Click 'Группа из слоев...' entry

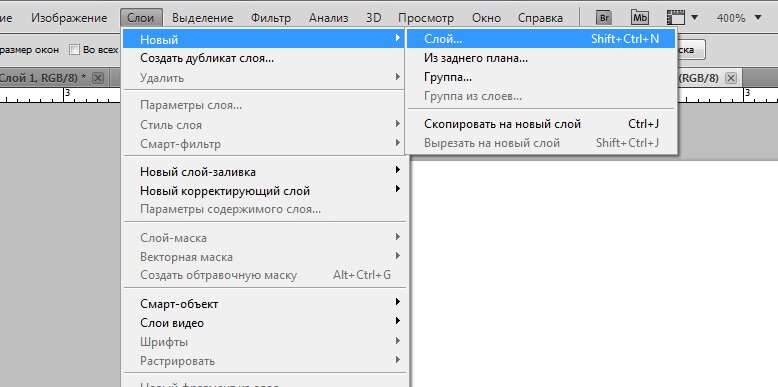540,96
